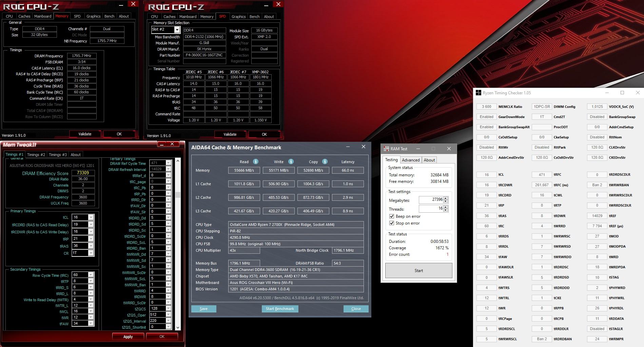The image size is (644, 347).
Task: Minimize the Mem TweakIt window
Action: click(x=162, y=144)
